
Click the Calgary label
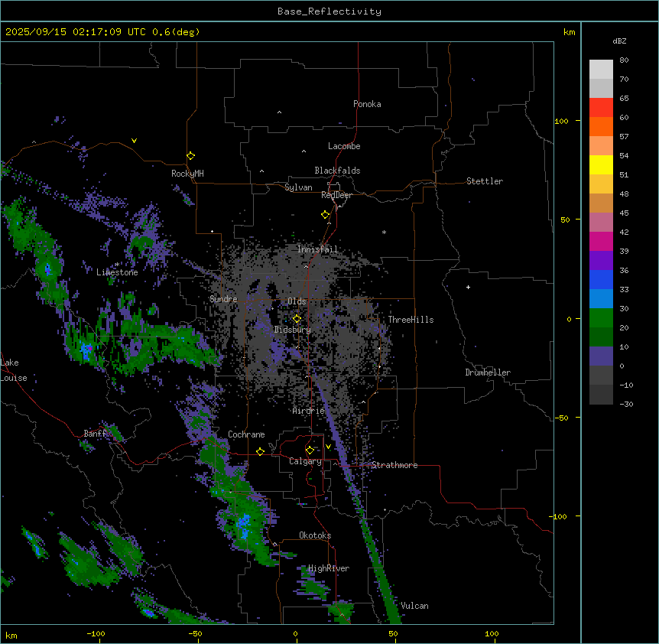(306, 461)
